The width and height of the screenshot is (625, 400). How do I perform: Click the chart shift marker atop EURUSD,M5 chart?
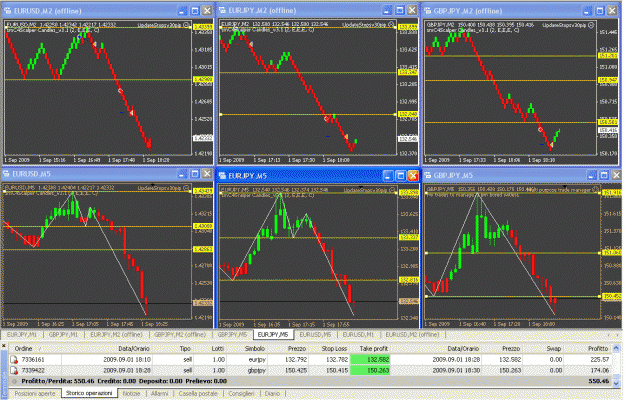(153, 185)
